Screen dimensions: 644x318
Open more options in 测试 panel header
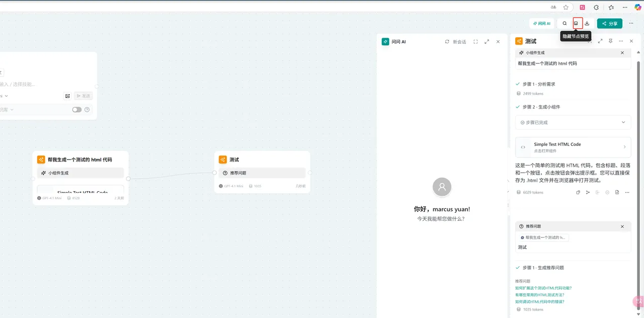click(621, 41)
